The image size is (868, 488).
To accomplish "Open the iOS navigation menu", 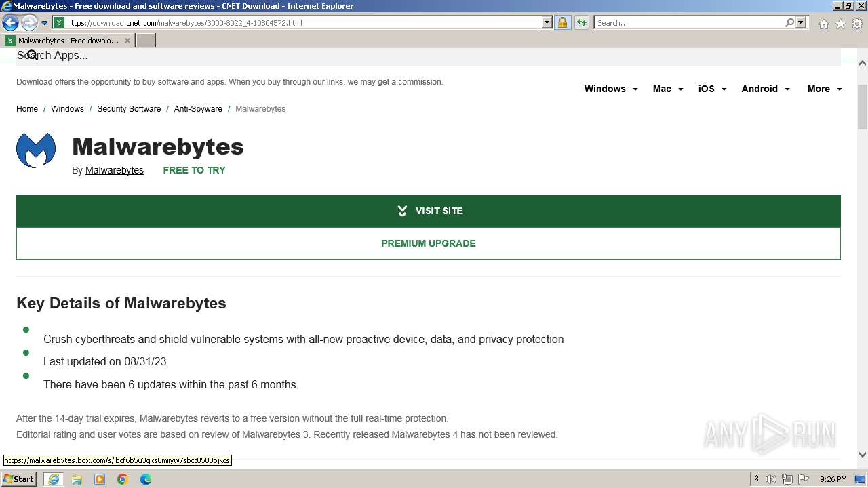I will click(713, 89).
